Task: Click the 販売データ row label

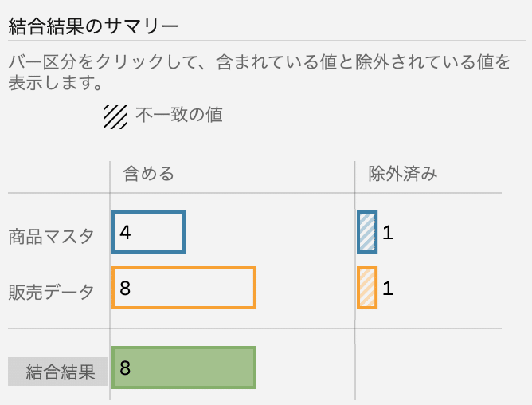Action: (x=51, y=292)
